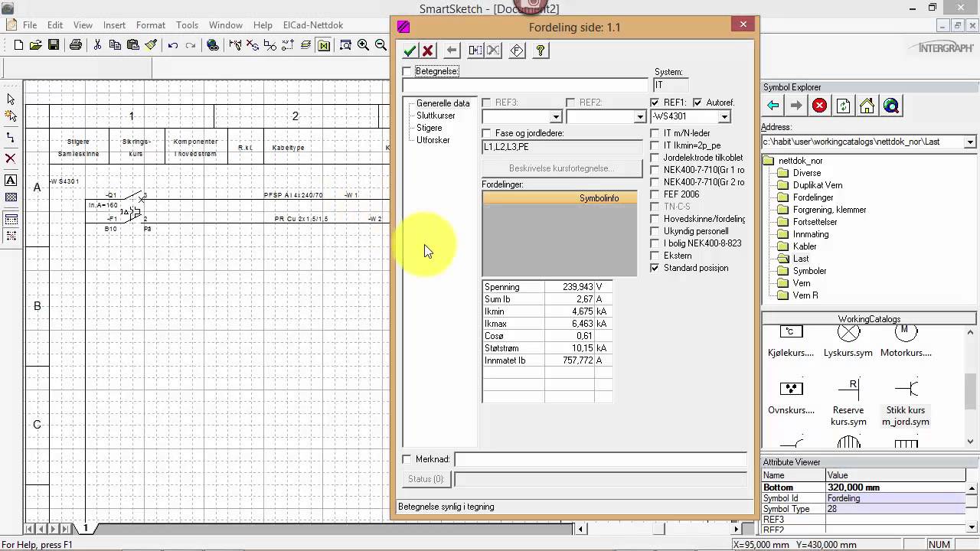Zoom in with the magnifier plus icon
The height and width of the screenshot is (551, 980).
(363, 45)
